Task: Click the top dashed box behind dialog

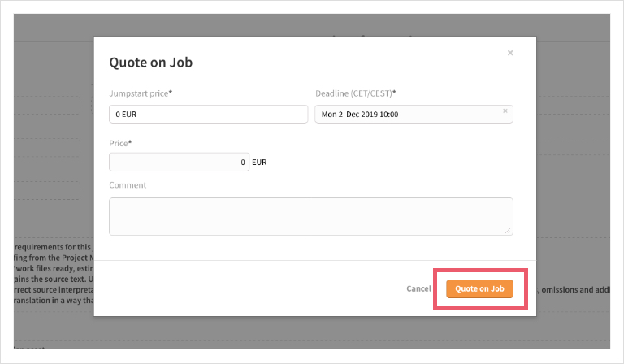Action: click(x=49, y=105)
